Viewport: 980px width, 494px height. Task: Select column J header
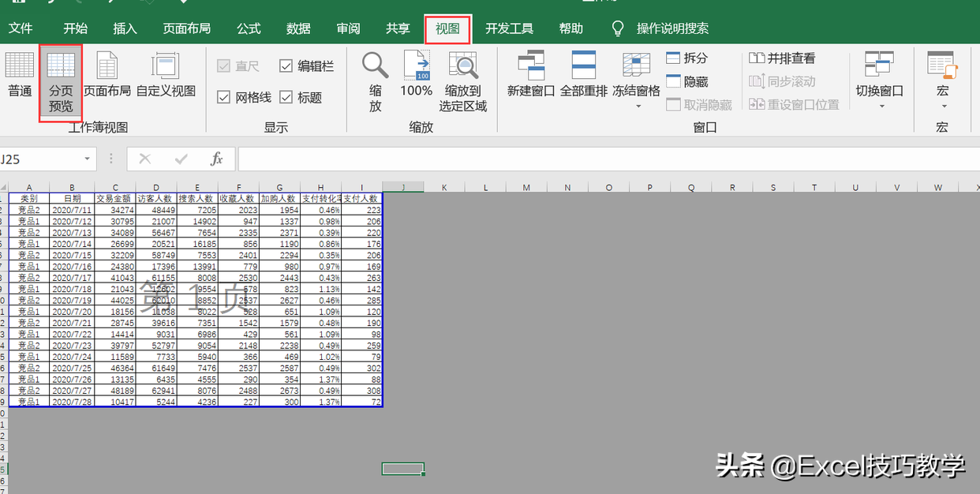[403, 187]
